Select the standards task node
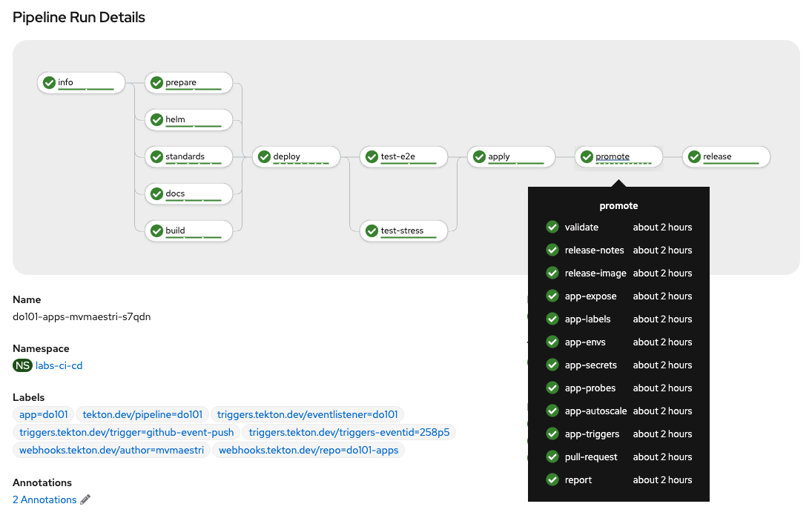 [x=188, y=156]
